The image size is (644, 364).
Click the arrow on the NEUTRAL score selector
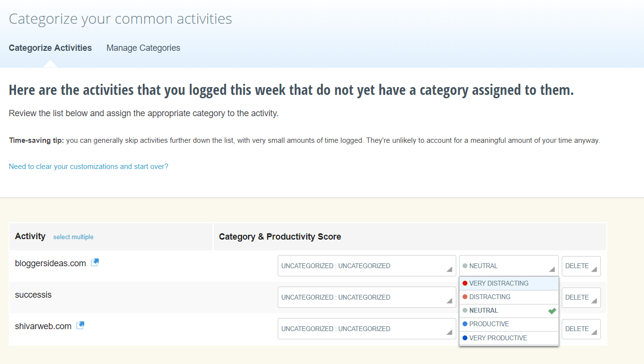click(x=553, y=269)
